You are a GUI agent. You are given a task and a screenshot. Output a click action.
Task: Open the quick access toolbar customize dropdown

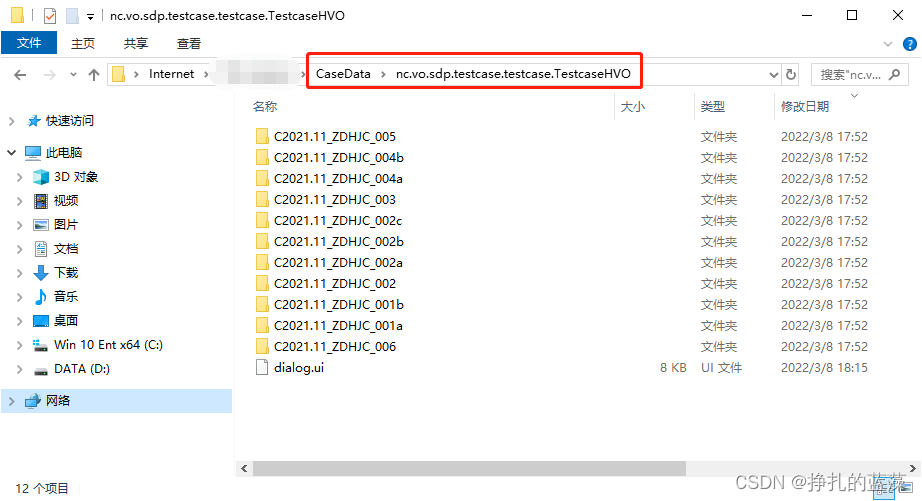(x=90, y=16)
